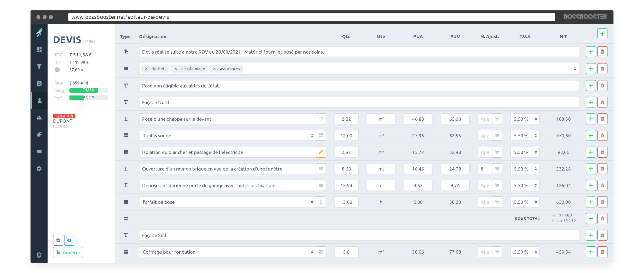The width and height of the screenshot is (644, 273).
Task: Expand the tags multi-select dropdown arrow
Action: (575, 69)
